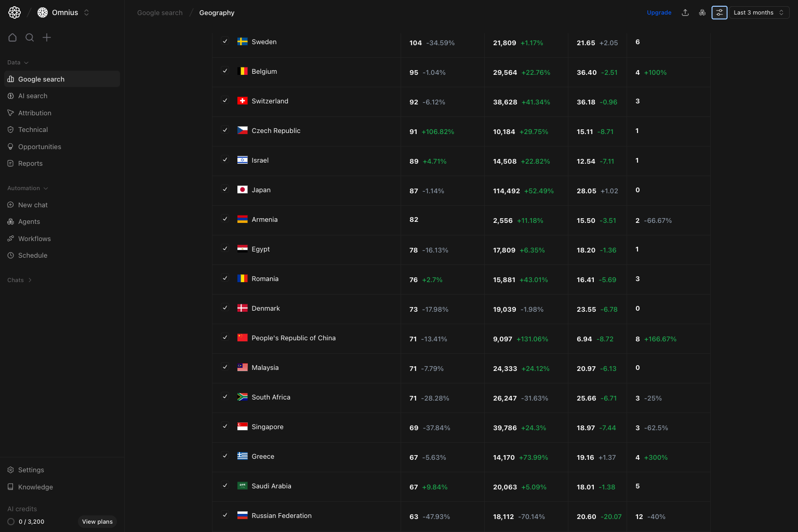Untick the Russian Federation row checkbox

pos(225,515)
